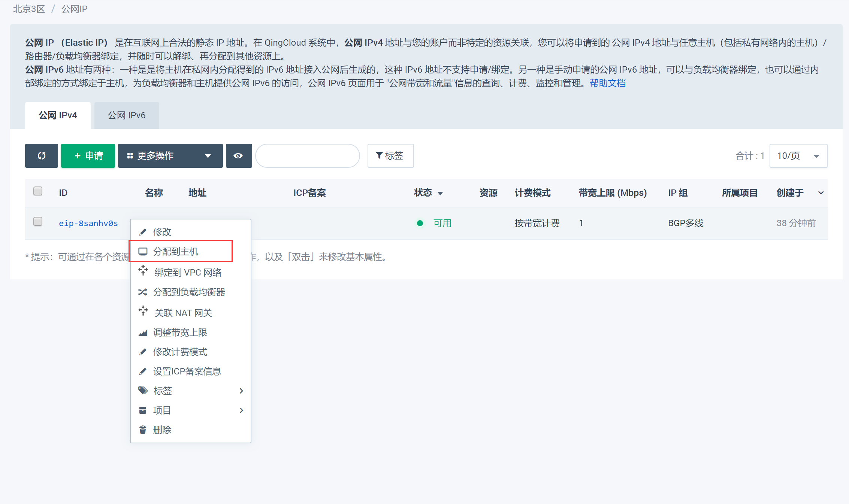The width and height of the screenshot is (849, 504).
Task: Open the 更多操作 dropdown
Action: coord(170,156)
